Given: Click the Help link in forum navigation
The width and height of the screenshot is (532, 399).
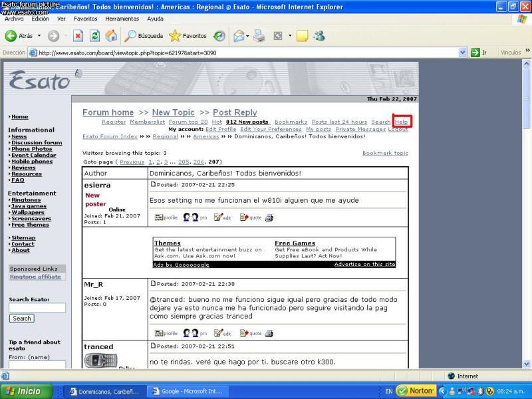Looking at the screenshot, I should 402,122.
